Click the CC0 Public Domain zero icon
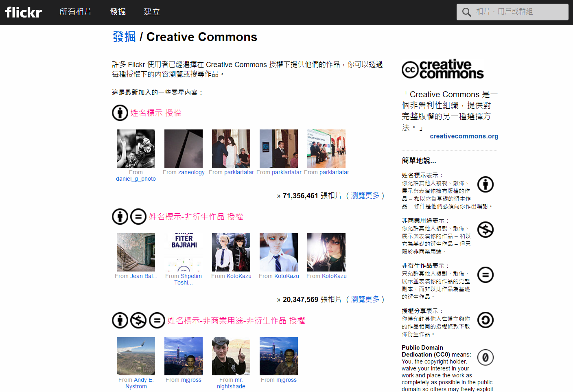This screenshot has width=573, height=392. 486,357
